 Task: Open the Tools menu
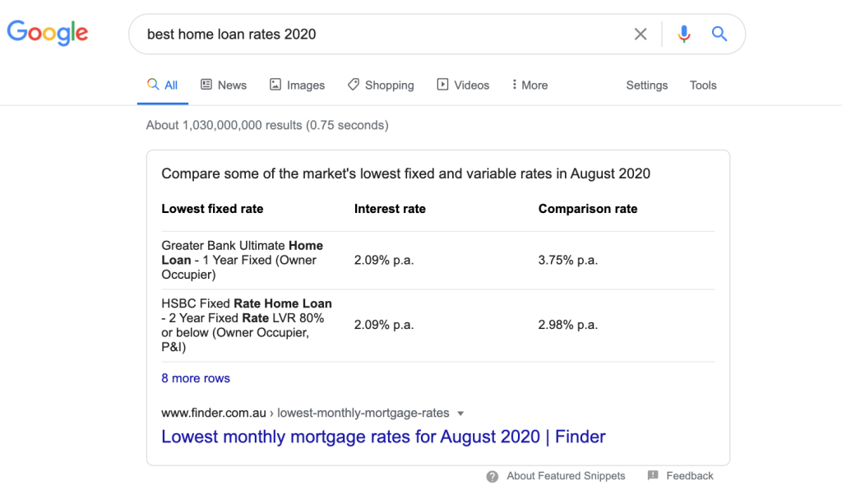703,85
